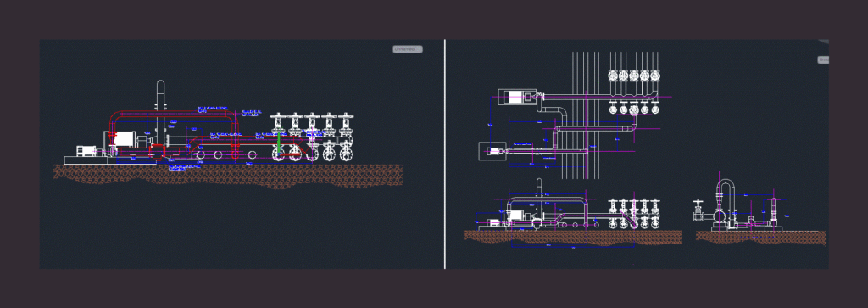
Task: Select the last gate valve in the left row
Action: 347,137
